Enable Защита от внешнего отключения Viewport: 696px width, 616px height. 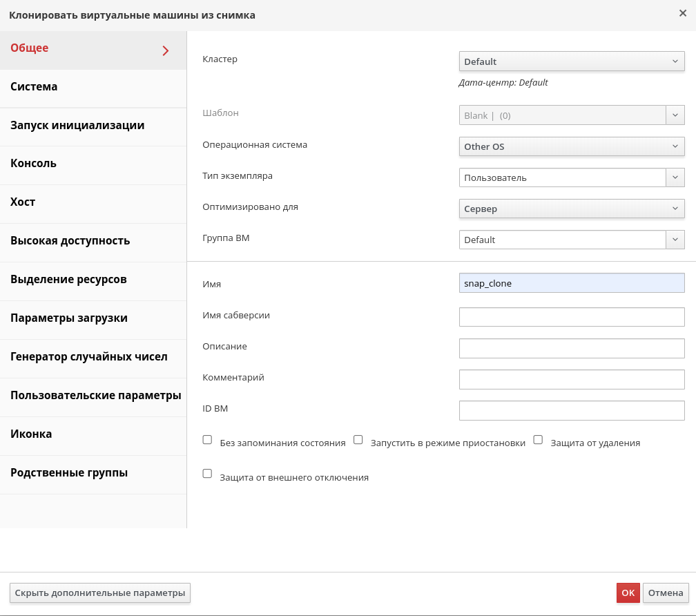pos(207,474)
